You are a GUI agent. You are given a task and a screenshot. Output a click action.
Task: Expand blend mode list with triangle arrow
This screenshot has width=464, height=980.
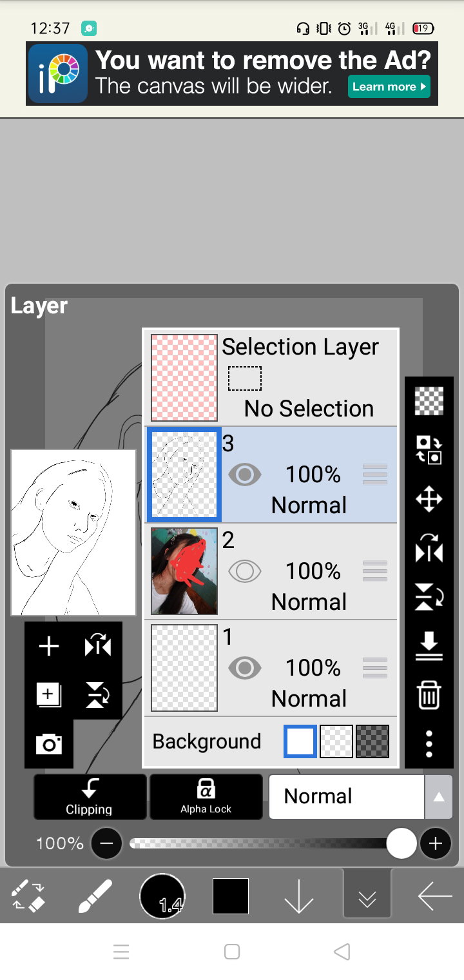(438, 797)
